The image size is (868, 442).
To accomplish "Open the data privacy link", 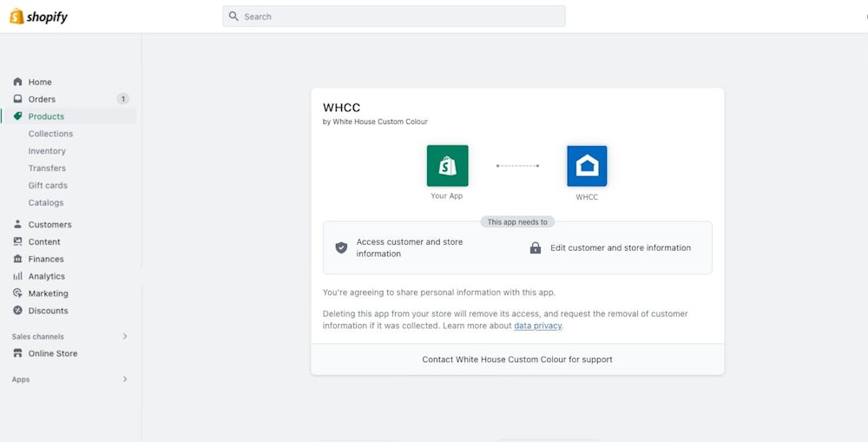I will (538, 326).
